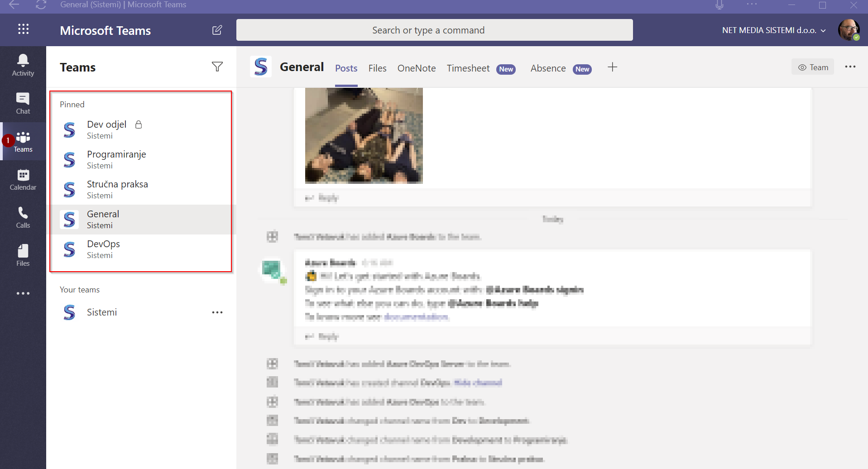
Task: Switch to the Files tab
Action: point(377,68)
